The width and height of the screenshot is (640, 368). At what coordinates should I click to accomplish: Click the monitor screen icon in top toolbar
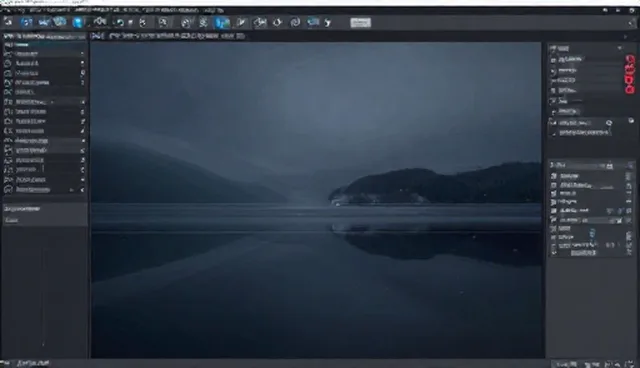(313, 22)
